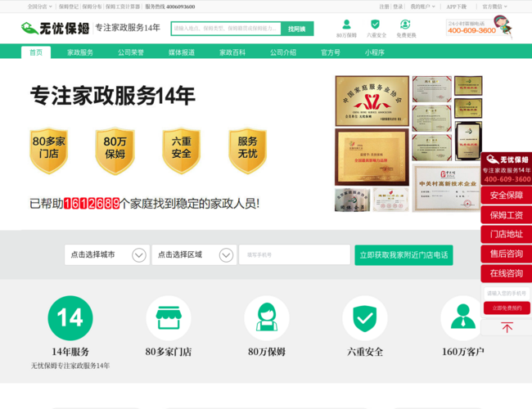
Task: Click the 免费更换 refresh icon
Action: [x=405, y=25]
